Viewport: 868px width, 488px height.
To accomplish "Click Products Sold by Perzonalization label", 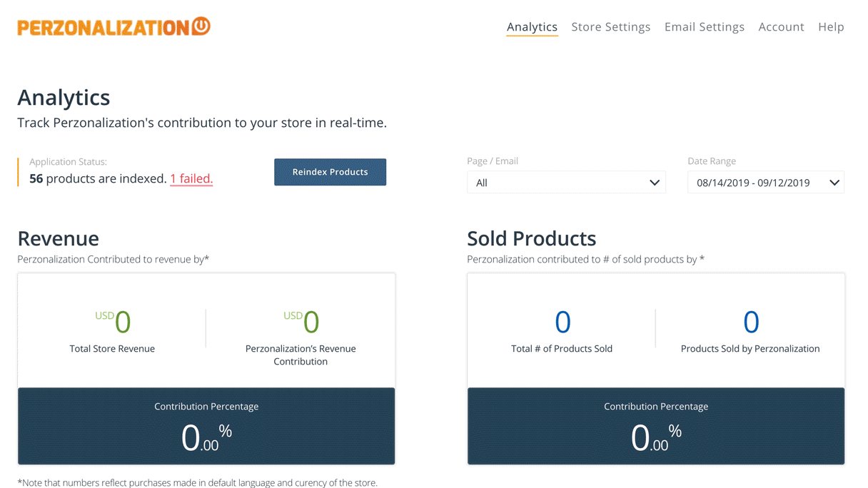I will (750, 348).
